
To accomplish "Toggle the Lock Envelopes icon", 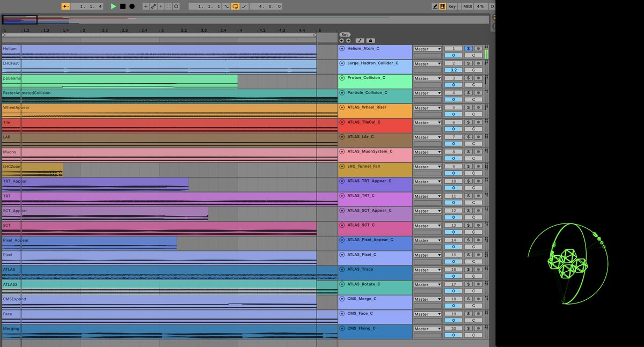I will (x=370, y=40).
